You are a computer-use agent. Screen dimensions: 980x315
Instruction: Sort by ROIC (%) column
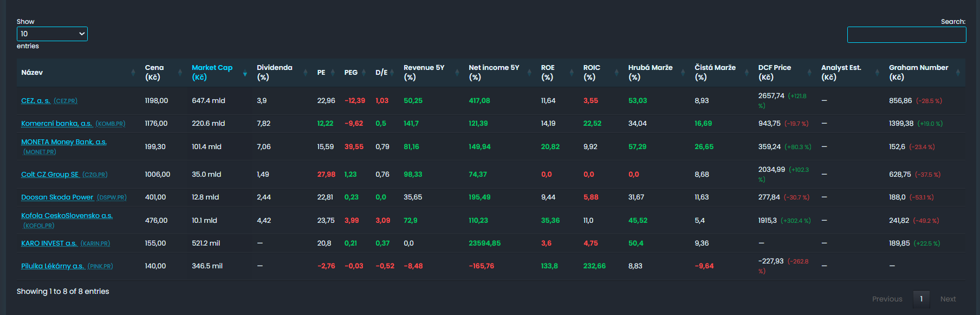[x=601, y=73]
